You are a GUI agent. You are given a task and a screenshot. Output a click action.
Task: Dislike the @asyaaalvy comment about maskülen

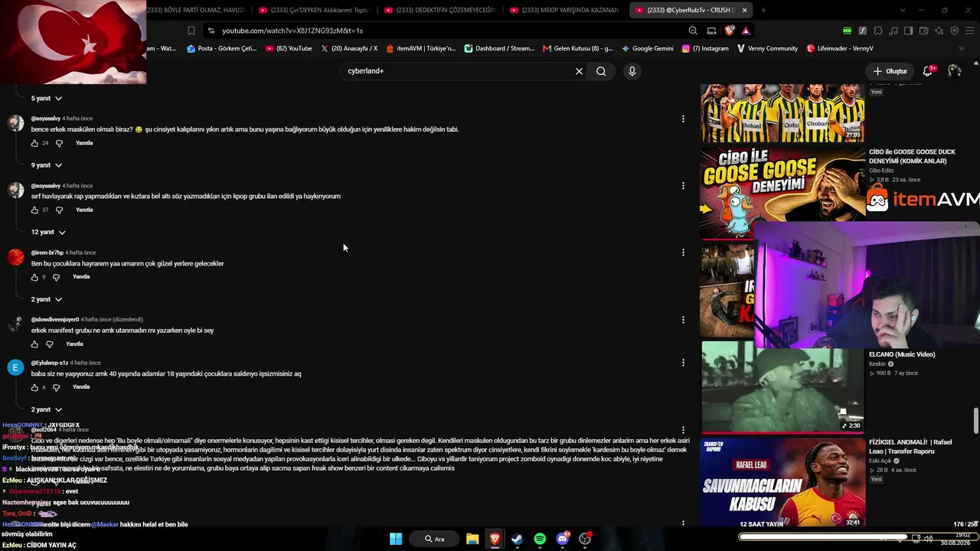(x=59, y=143)
